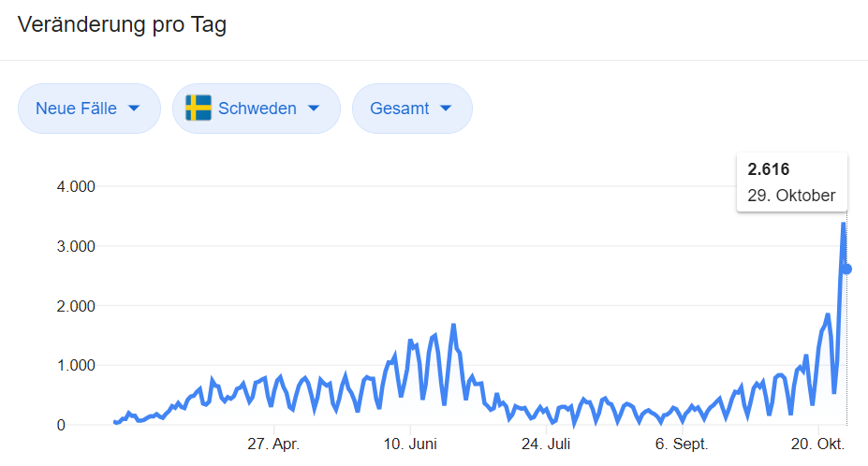Image resolution: width=868 pixels, height=466 pixels.
Task: Select the 20. Okt. axis label
Action: pos(817,444)
